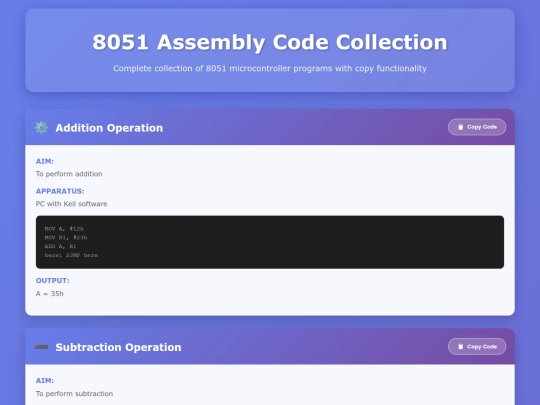
Task: Click the 'A = 35h' output result
Action: pos(50,294)
